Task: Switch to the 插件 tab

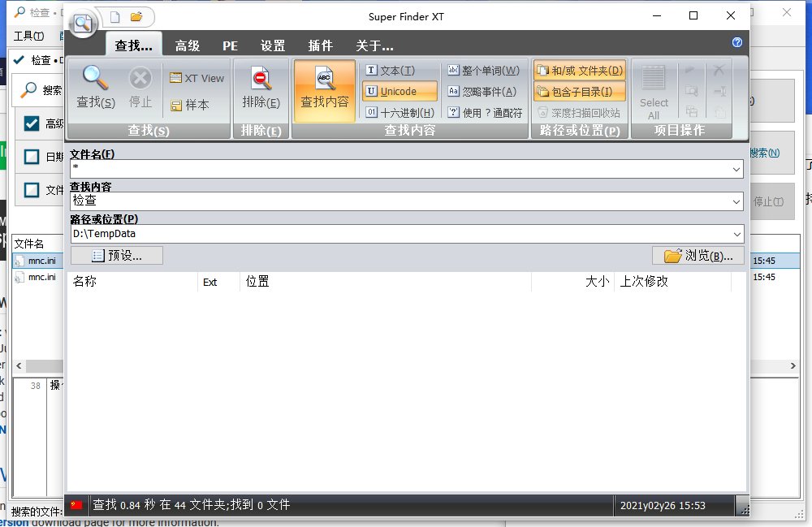Action: pyautogui.click(x=321, y=46)
